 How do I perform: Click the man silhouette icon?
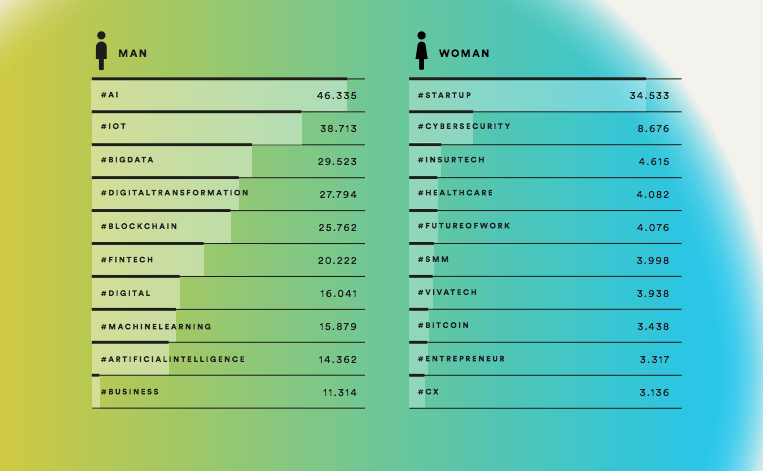[101, 51]
